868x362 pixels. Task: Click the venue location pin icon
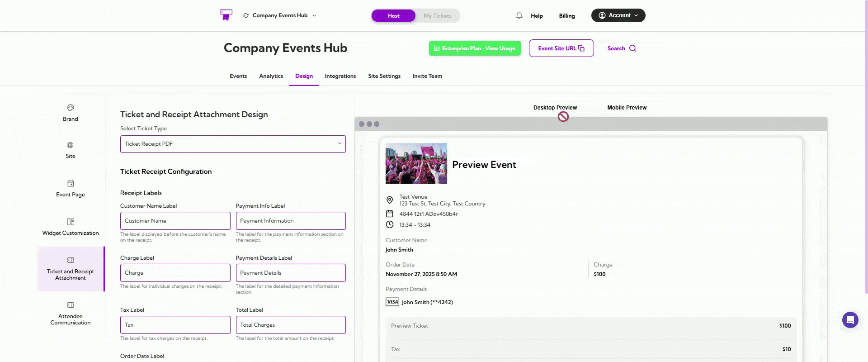(390, 200)
